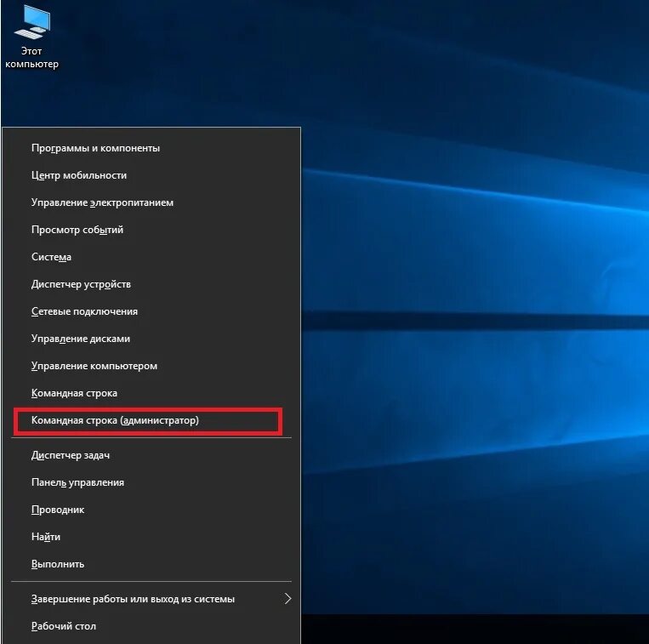Open Панель управления
The width and height of the screenshot is (649, 644).
click(x=151, y=482)
